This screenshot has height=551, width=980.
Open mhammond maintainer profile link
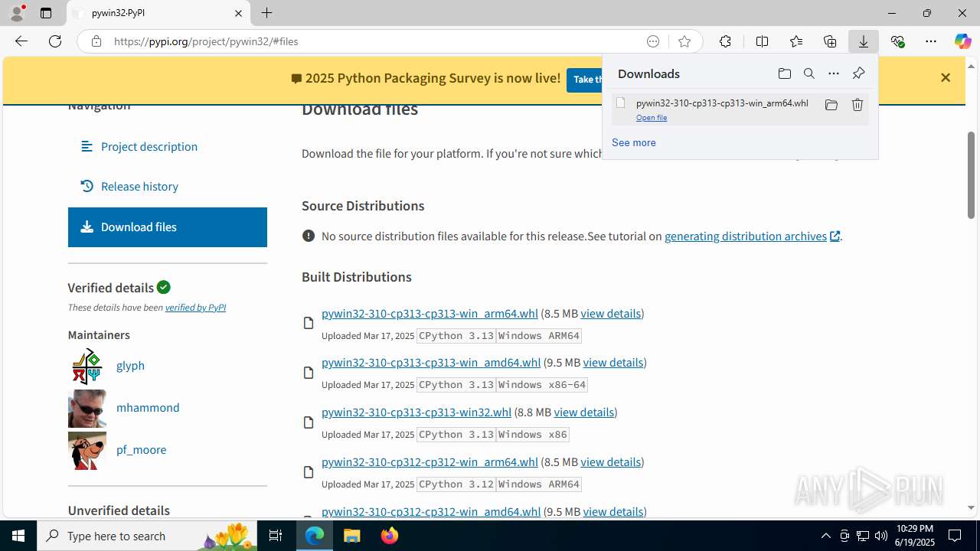[x=148, y=407]
